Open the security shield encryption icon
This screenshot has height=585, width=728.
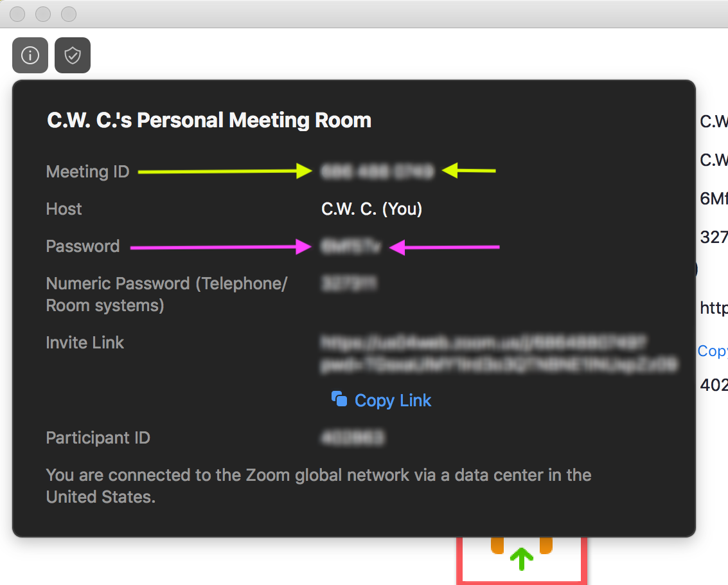[73, 55]
